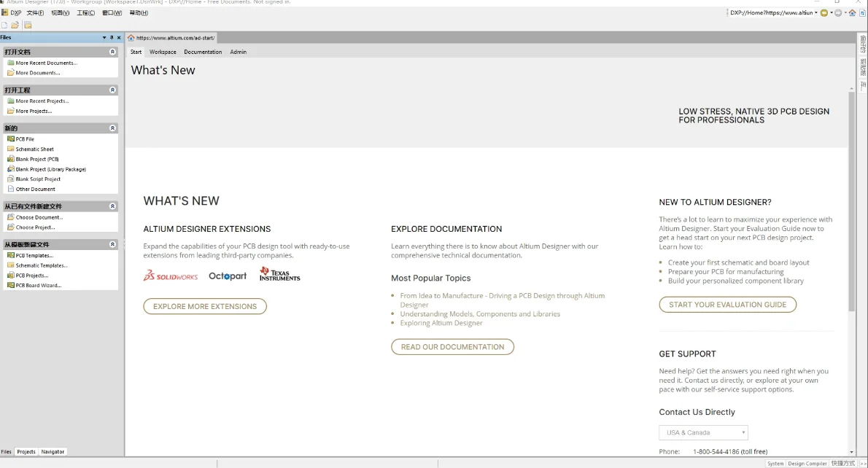Open the Exploring Altium Designer link
The width and height of the screenshot is (868, 468).
pos(441,323)
